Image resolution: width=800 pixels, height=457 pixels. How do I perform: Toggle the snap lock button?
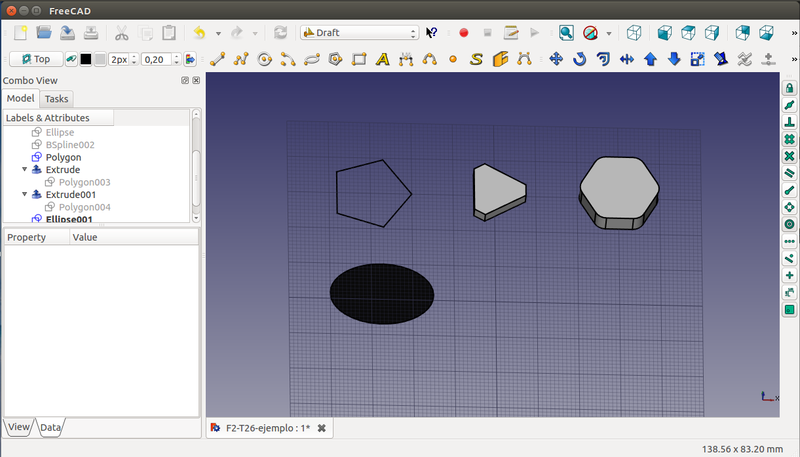pyautogui.click(x=789, y=89)
